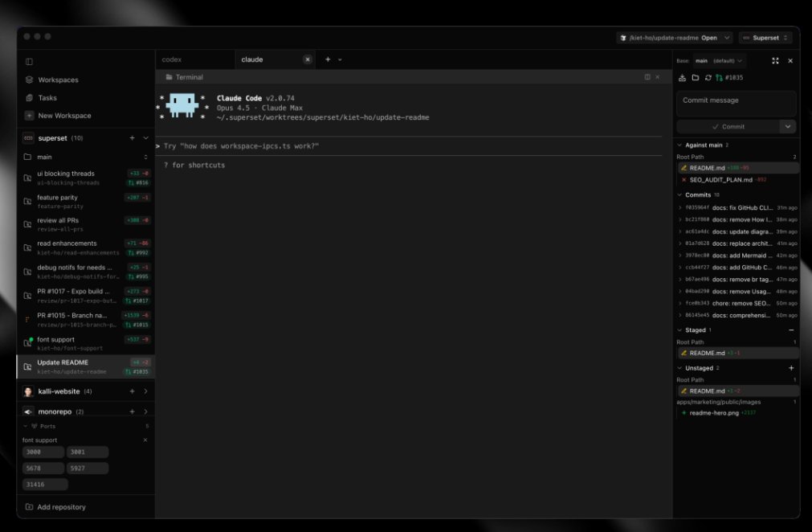Collapse the Ports section
The image size is (812, 532).
pyautogui.click(x=26, y=426)
